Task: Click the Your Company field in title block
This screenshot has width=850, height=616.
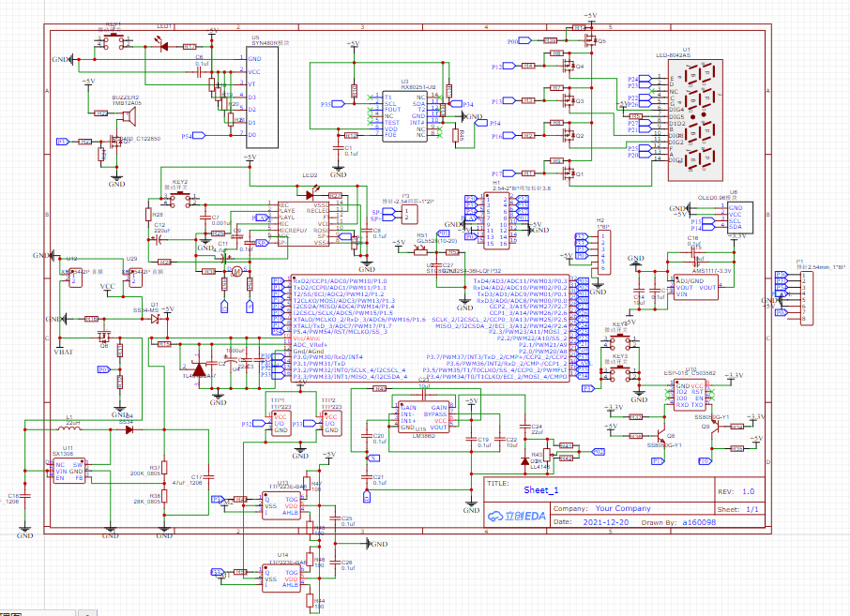Action: tap(623, 508)
